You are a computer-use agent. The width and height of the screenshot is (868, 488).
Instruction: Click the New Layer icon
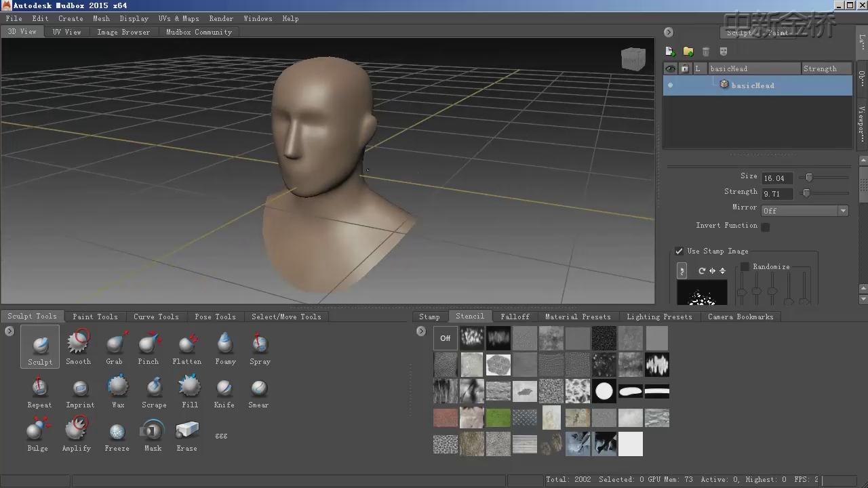coord(670,52)
